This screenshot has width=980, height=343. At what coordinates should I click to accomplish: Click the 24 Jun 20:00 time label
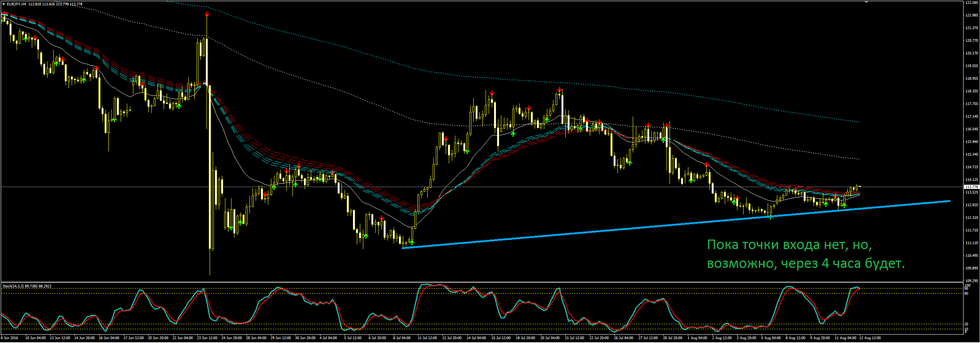click(x=231, y=338)
